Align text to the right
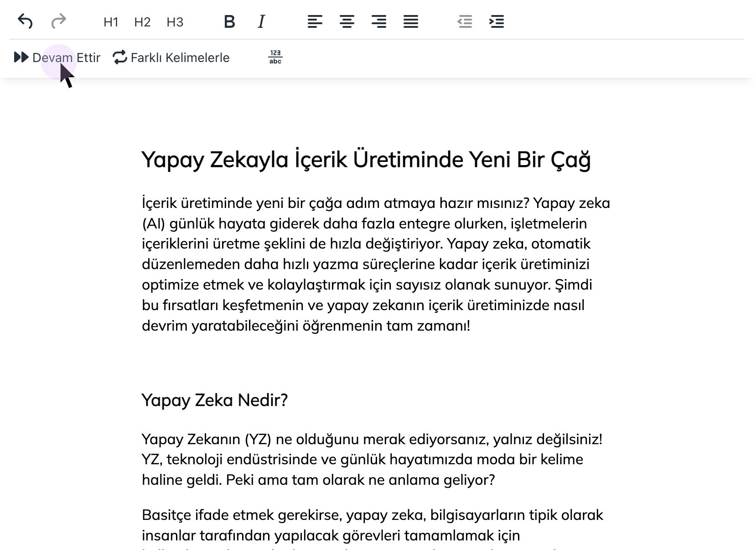The height and width of the screenshot is (550, 756). 379,21
